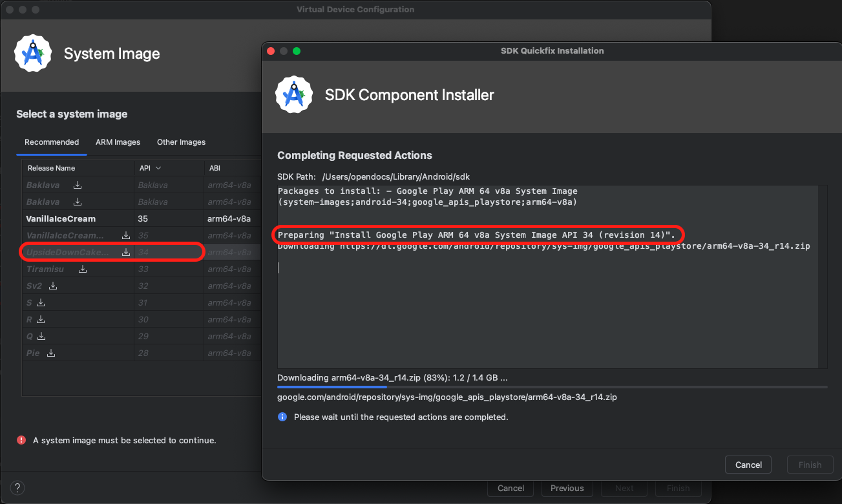Viewport: 842px width, 504px height.
Task: Click Finish in SDK Quickfix Installation dialog
Action: tap(810, 465)
